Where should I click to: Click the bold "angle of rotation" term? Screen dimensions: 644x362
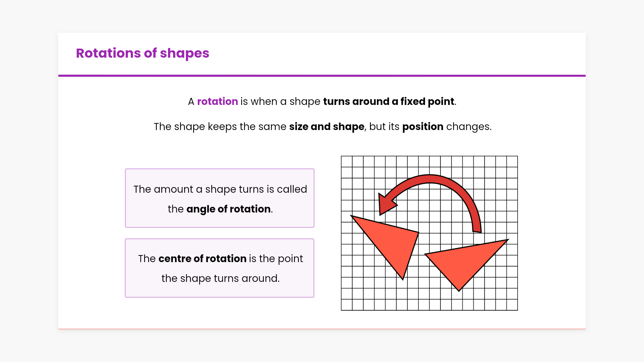(x=228, y=209)
